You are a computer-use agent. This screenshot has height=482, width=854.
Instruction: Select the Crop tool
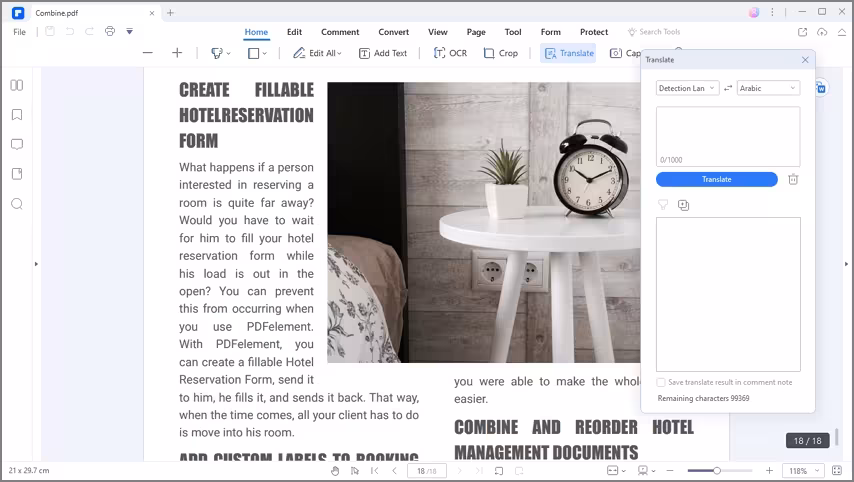[x=501, y=53]
